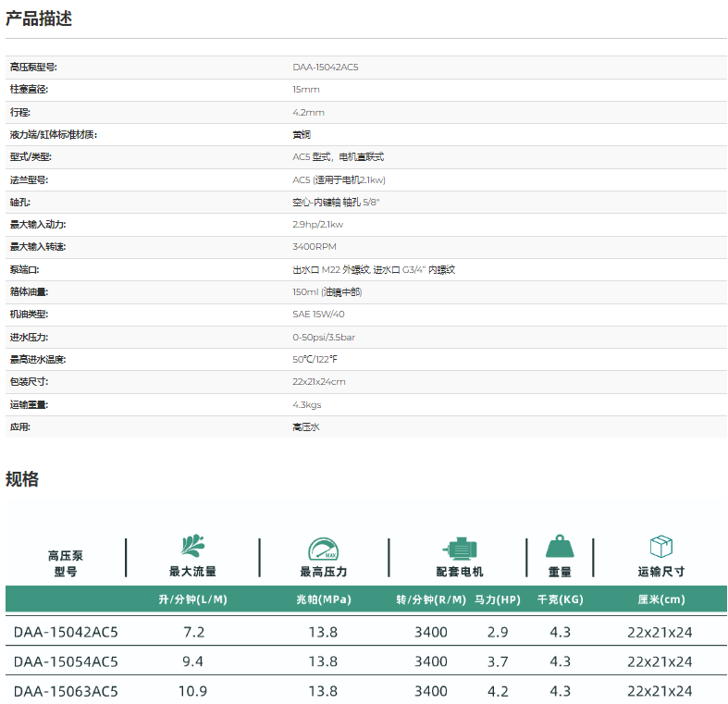The height and width of the screenshot is (704, 728).
Task: Select the 产品描述 section heading
Action: coord(39,19)
